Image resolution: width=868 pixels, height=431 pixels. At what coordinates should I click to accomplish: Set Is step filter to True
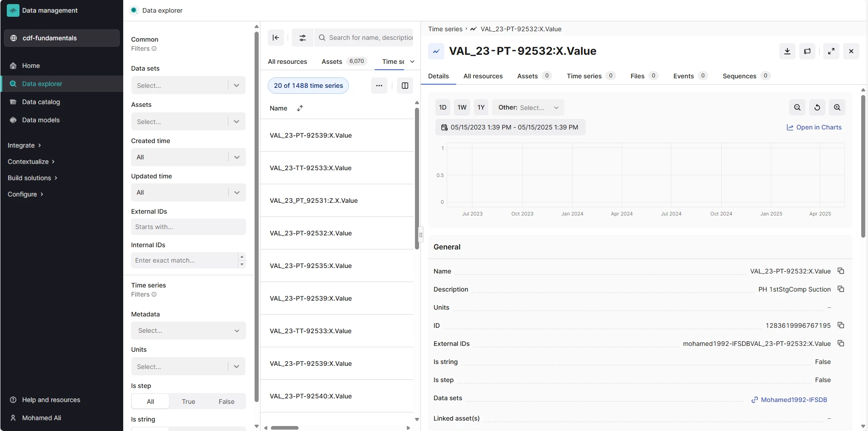pyautogui.click(x=188, y=402)
